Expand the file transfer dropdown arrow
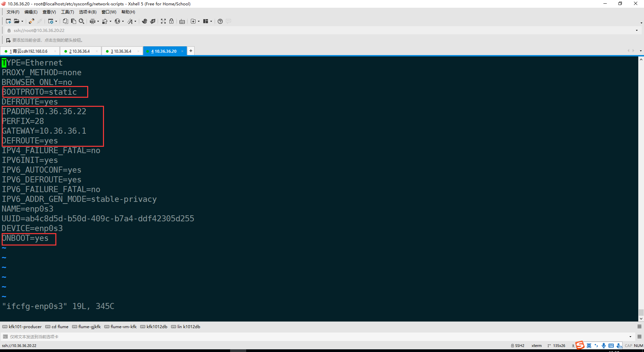 tap(110, 21)
